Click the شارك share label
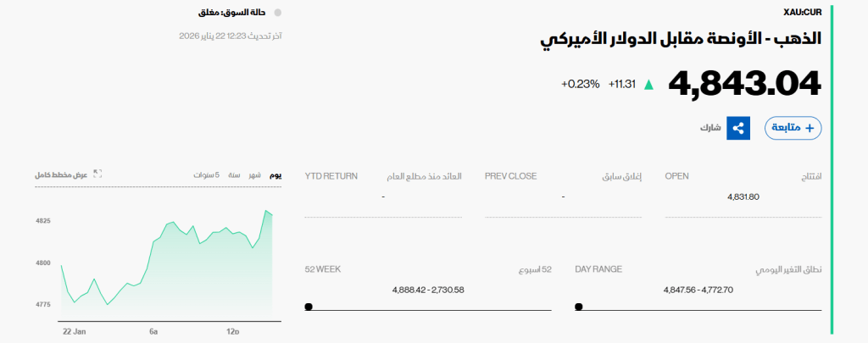Viewport: 868px width, 343px height. [710, 128]
